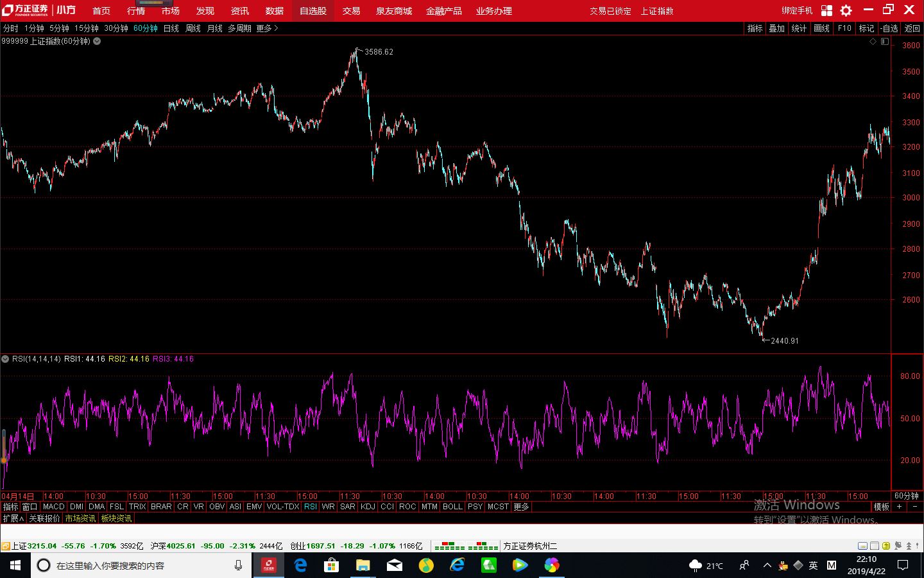Open 多周期 multi-period view
The image size is (924, 578).
240,28
